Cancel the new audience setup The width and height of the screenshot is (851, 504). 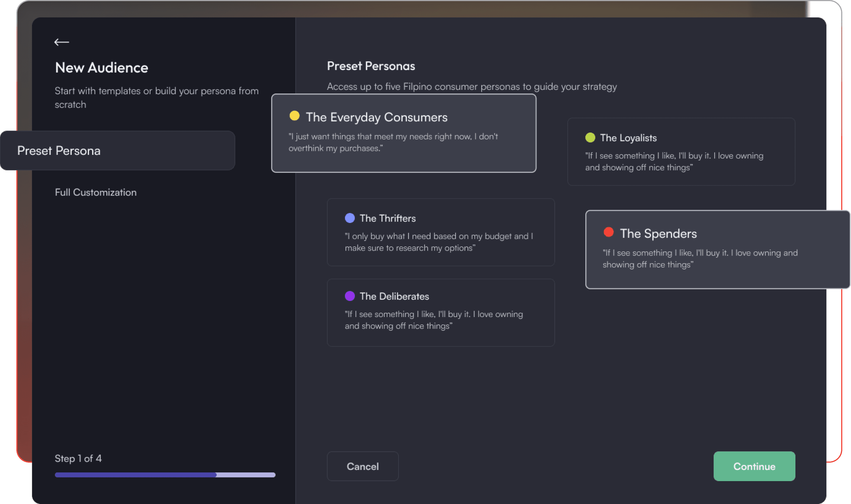(x=362, y=466)
